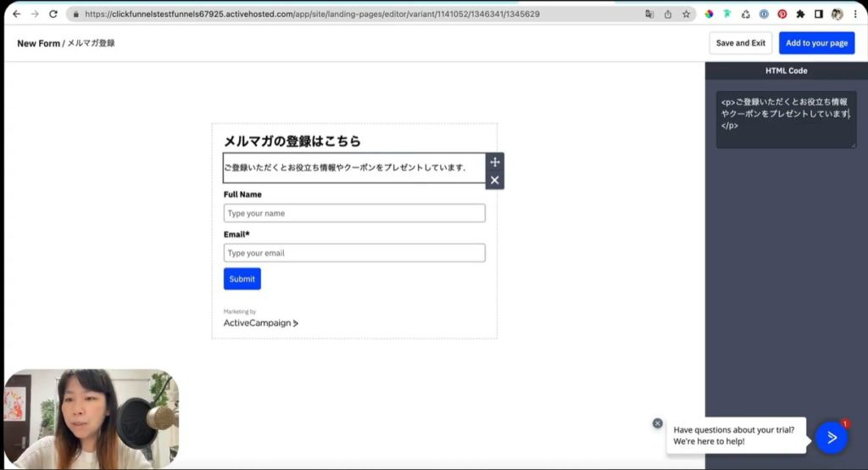Image resolution: width=868 pixels, height=470 pixels.
Task: Delete the text block with the X icon
Action: [x=495, y=180]
